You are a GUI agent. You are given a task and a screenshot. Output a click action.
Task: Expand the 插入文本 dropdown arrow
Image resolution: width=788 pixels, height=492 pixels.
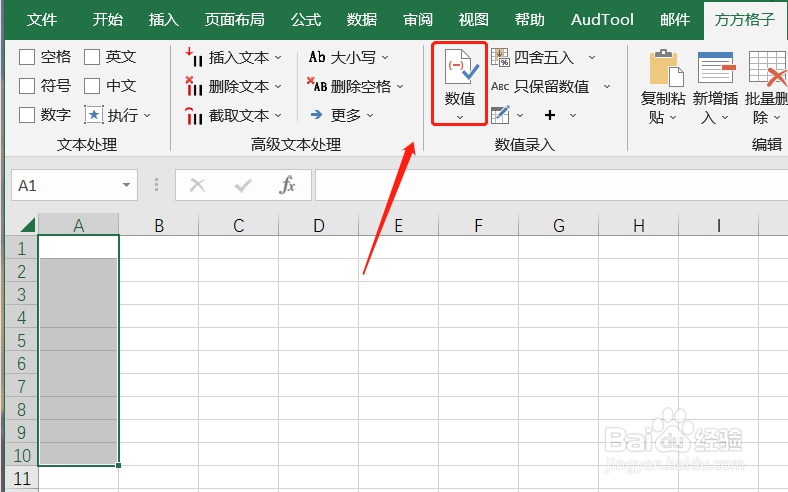tap(278, 58)
